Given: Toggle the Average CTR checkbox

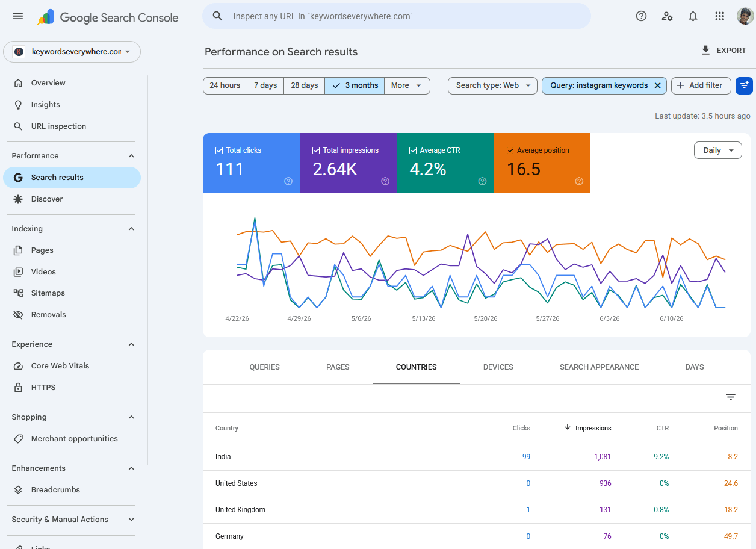Looking at the screenshot, I should pos(413,150).
